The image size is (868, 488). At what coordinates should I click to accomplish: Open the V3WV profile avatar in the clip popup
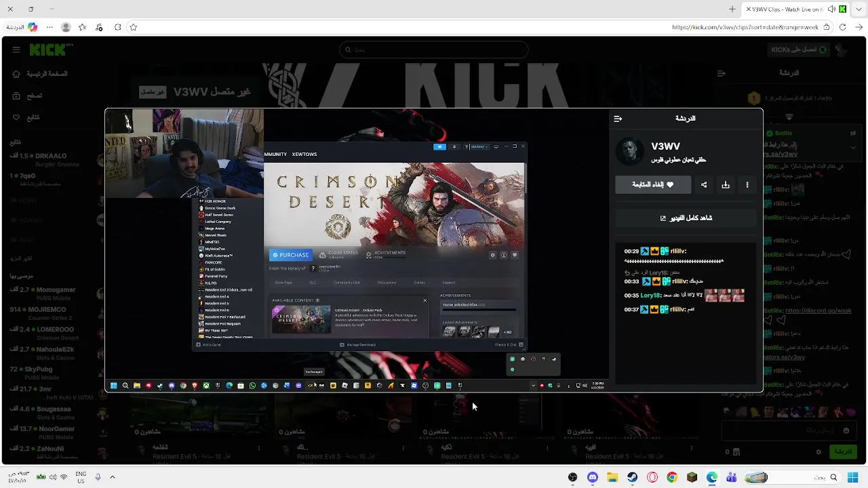629,152
